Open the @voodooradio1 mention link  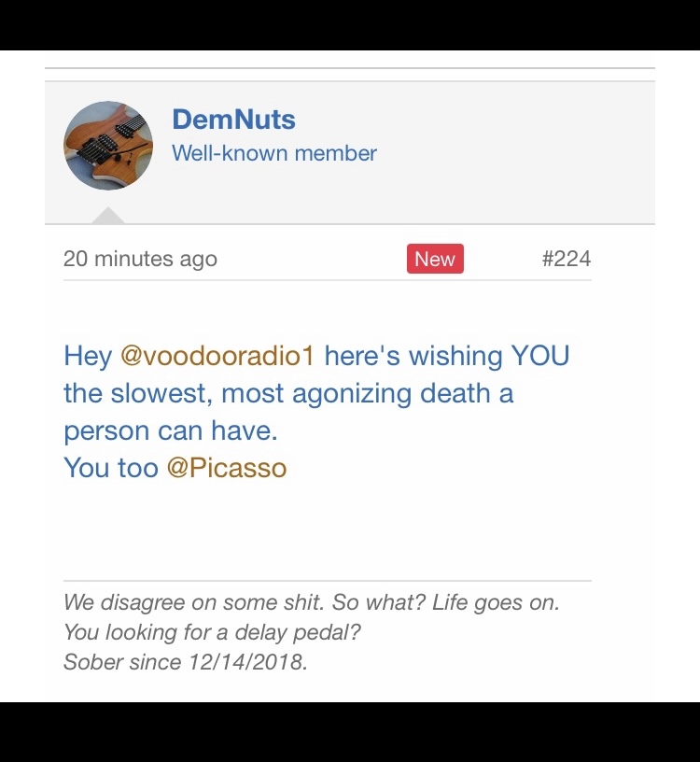point(218,356)
